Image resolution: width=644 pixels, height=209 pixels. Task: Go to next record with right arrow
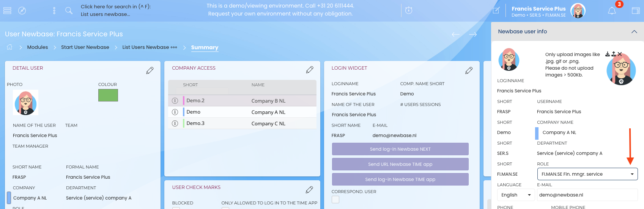pyautogui.click(x=473, y=34)
